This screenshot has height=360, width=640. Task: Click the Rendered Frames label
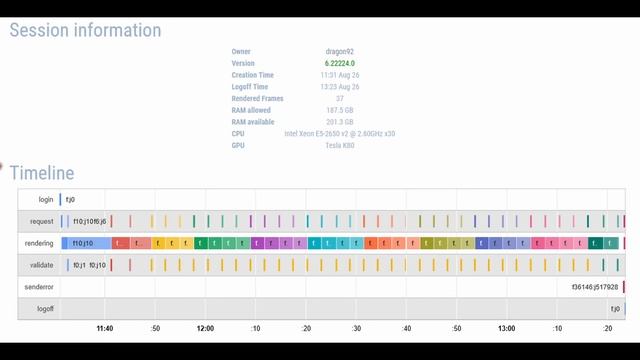(257, 98)
